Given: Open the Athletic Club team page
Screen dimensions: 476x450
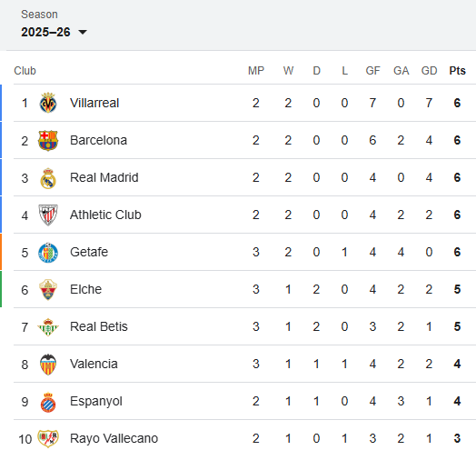Looking at the screenshot, I should pyautogui.click(x=105, y=215).
